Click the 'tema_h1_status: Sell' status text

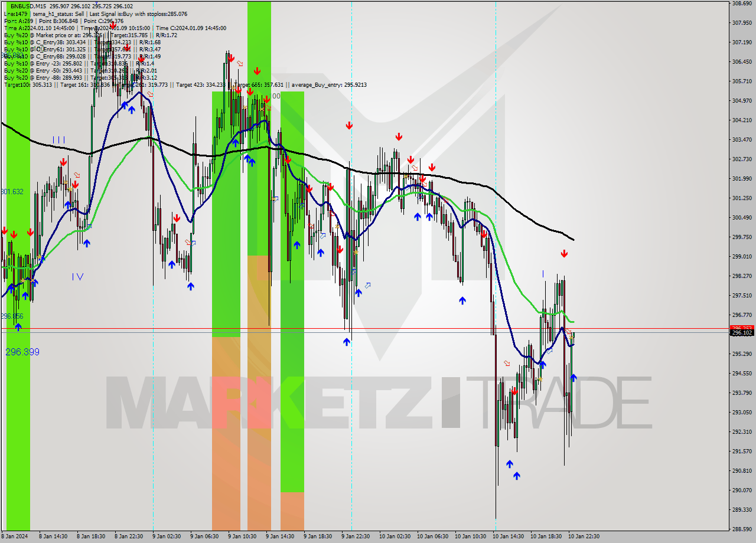point(58,14)
